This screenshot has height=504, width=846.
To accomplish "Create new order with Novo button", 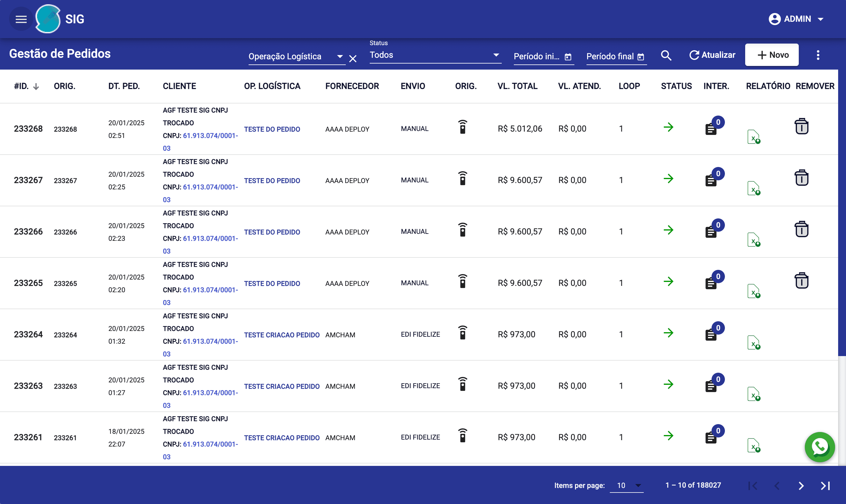I will 772,55.
